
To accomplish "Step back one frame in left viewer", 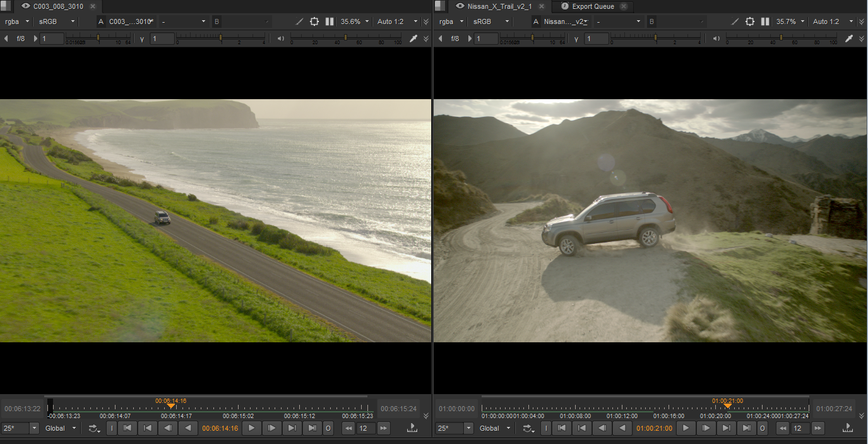I will [x=167, y=428].
